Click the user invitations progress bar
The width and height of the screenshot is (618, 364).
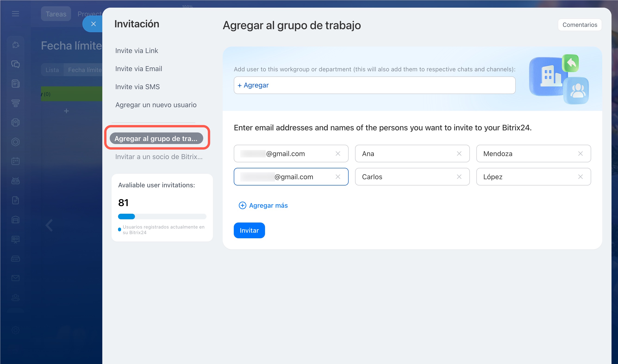pyautogui.click(x=162, y=216)
